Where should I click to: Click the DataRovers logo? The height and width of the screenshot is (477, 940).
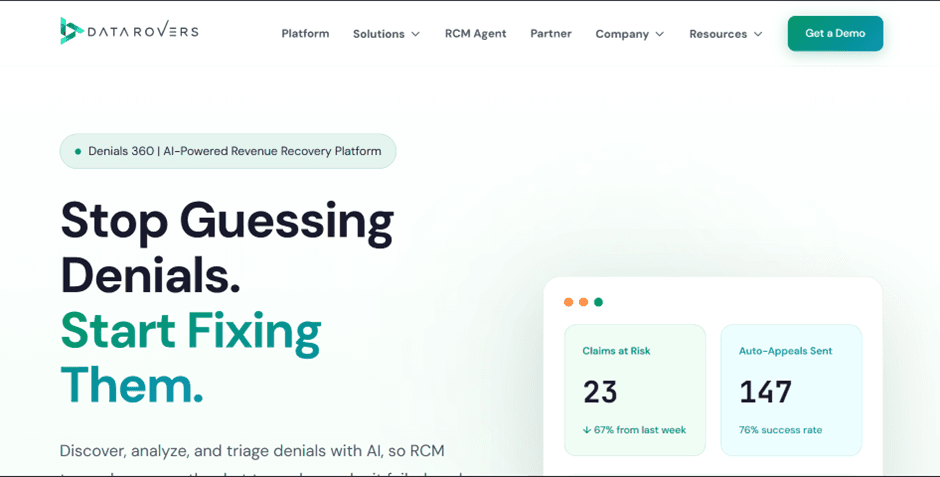tap(129, 31)
